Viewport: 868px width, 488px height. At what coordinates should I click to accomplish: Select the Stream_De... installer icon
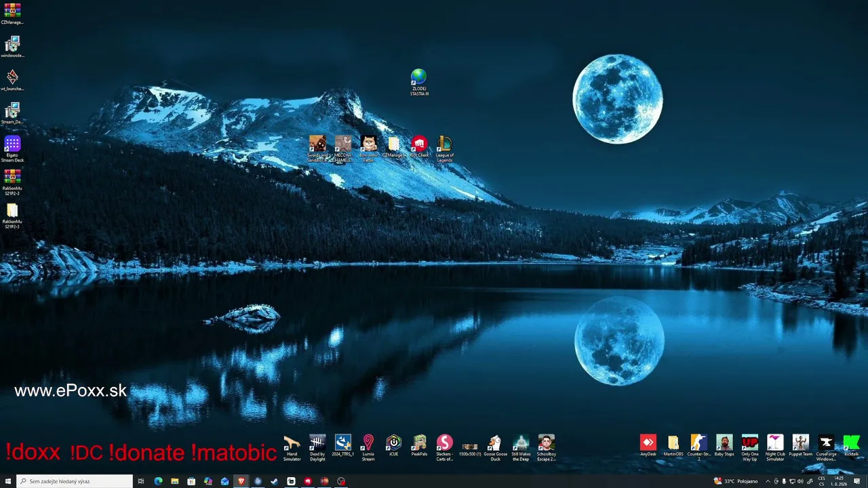[12, 113]
